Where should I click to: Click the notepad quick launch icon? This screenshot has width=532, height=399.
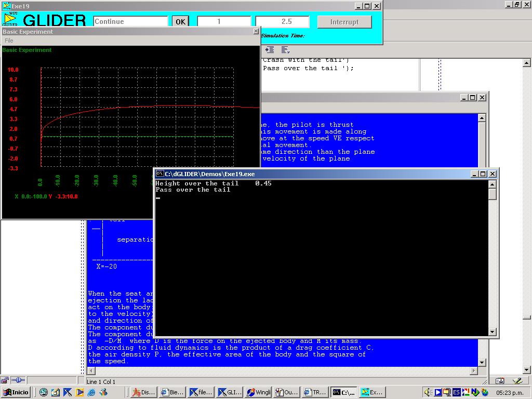pyautogui.click(x=55, y=392)
